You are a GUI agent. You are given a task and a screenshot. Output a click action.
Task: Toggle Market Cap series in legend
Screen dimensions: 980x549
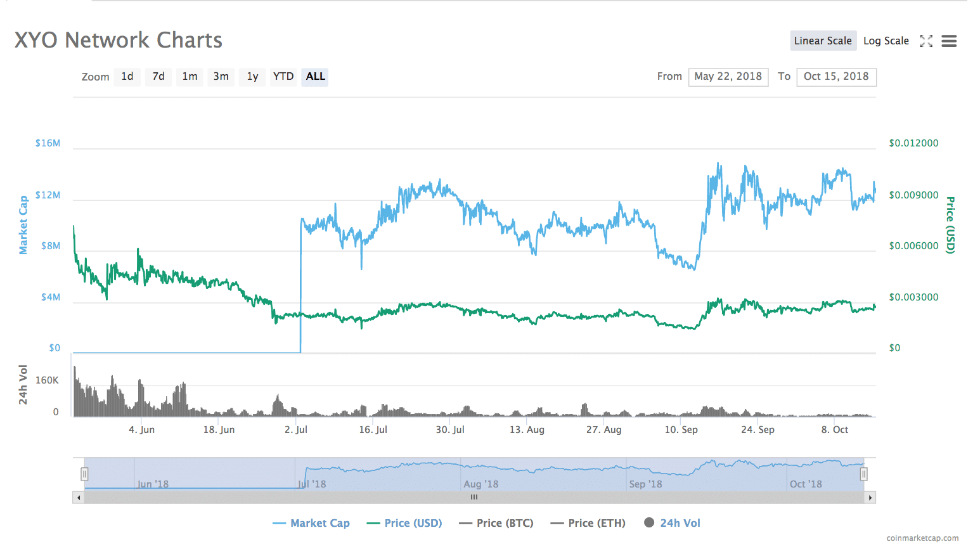(x=311, y=523)
